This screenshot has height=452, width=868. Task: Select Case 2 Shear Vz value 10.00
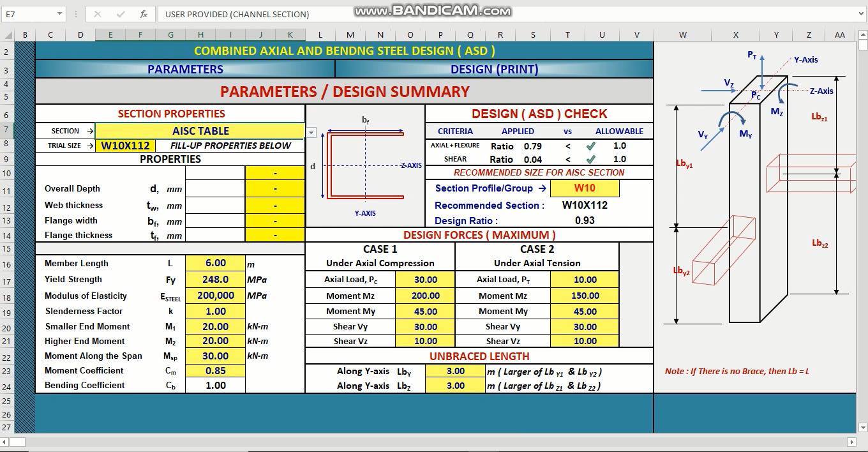click(x=585, y=341)
